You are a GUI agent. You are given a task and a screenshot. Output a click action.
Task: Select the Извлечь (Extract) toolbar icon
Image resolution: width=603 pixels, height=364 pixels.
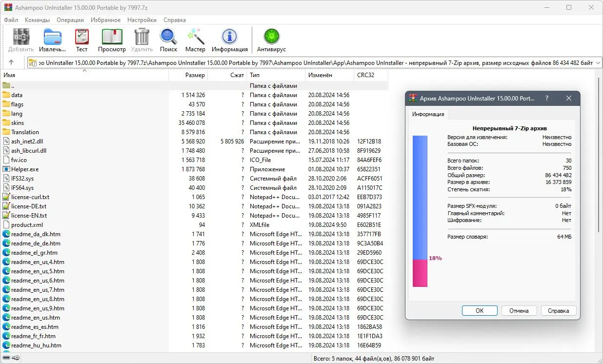[x=52, y=36]
